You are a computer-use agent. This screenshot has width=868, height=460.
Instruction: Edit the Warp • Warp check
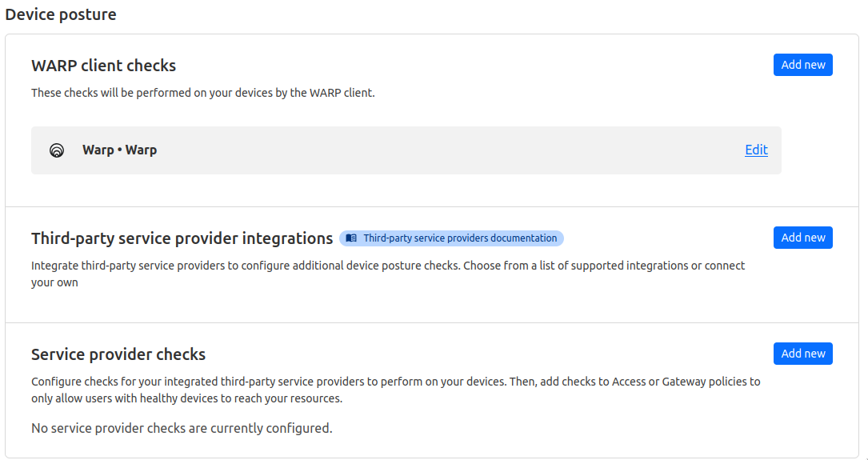(x=756, y=150)
